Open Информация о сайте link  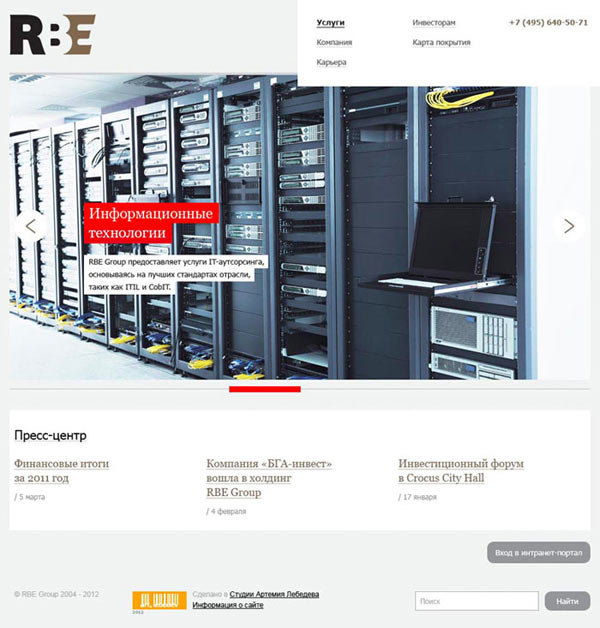pyautogui.click(x=228, y=605)
